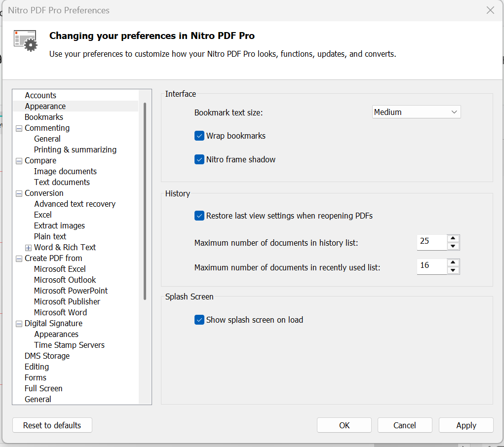Select Microsoft Outlook in the tree
The width and height of the screenshot is (504, 447).
pos(65,280)
